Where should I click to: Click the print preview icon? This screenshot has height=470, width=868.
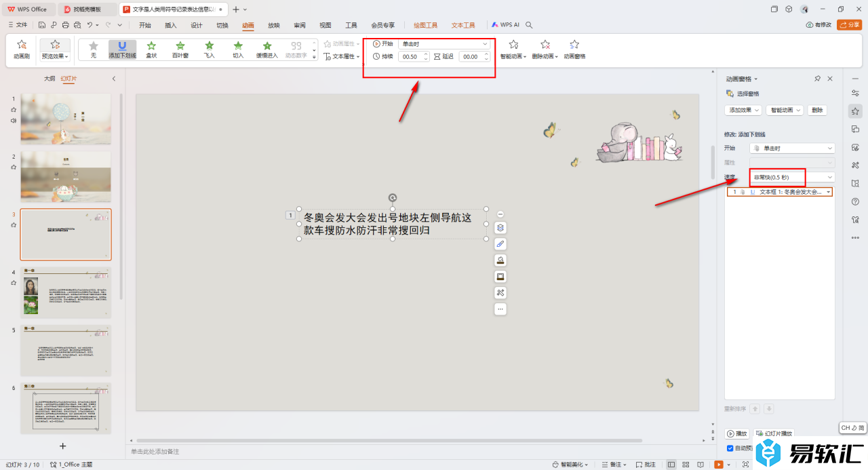[77, 25]
